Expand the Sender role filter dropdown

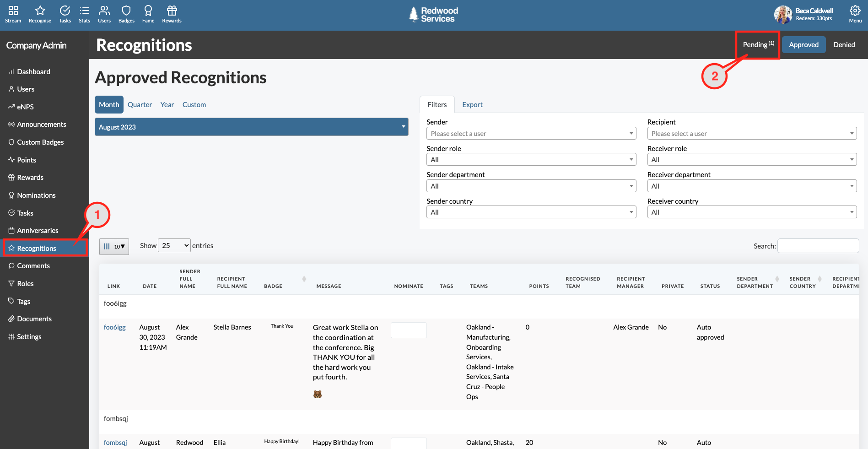pyautogui.click(x=531, y=159)
